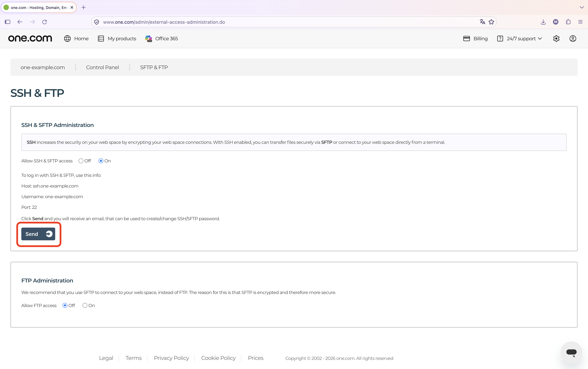Go back with the browser back arrow
Image resolution: width=588 pixels, height=369 pixels.
coord(20,22)
